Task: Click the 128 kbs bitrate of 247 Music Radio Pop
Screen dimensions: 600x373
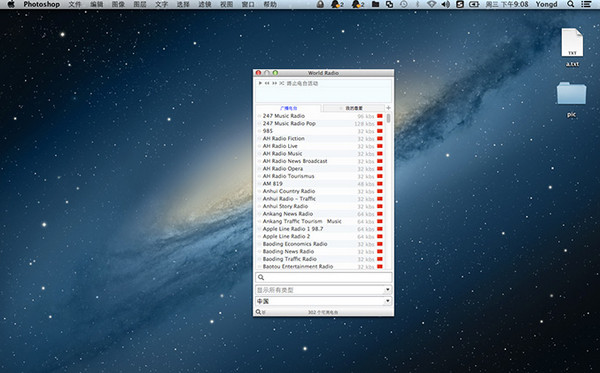Action: coord(364,124)
